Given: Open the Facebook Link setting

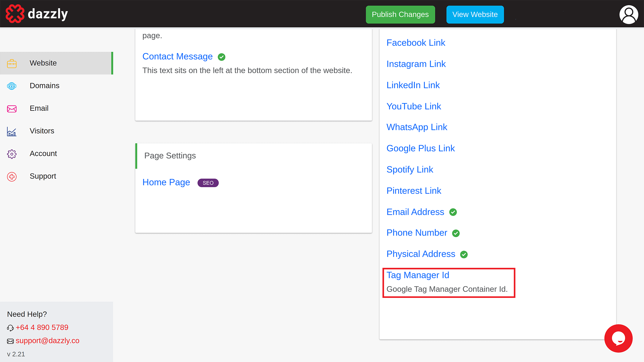Looking at the screenshot, I should pos(416,43).
